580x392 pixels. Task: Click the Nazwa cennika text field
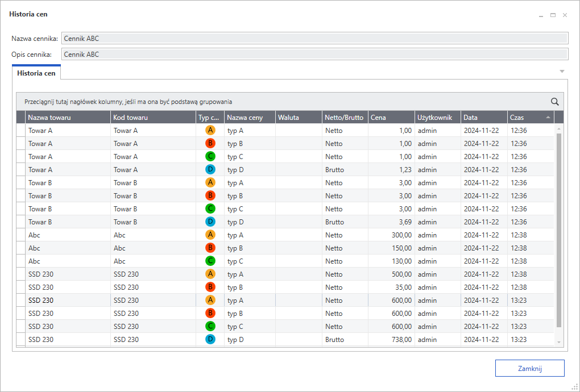314,39
